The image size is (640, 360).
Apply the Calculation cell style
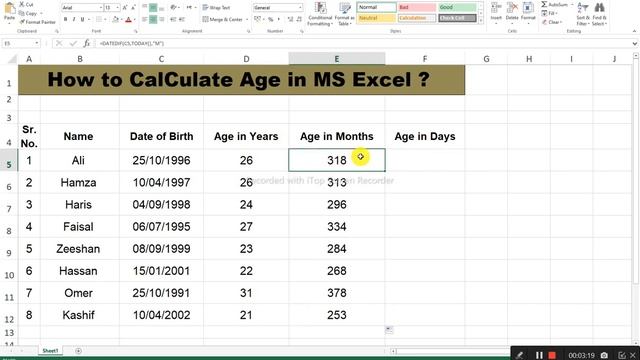click(417, 18)
